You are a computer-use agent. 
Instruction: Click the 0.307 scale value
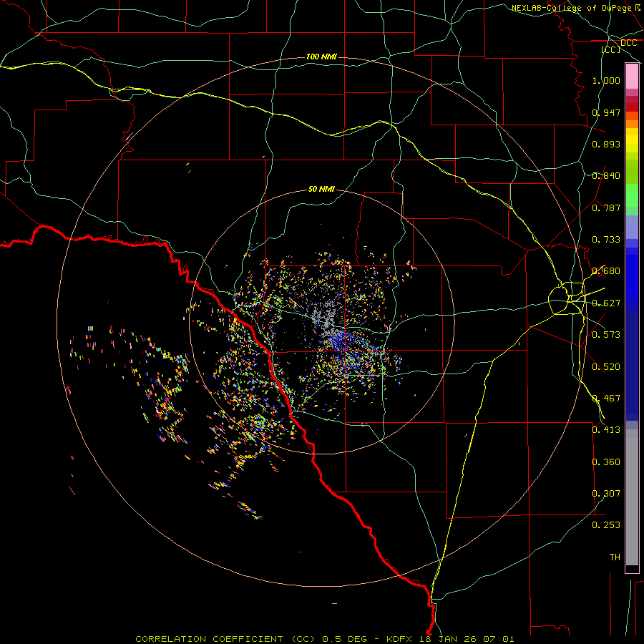point(606,494)
